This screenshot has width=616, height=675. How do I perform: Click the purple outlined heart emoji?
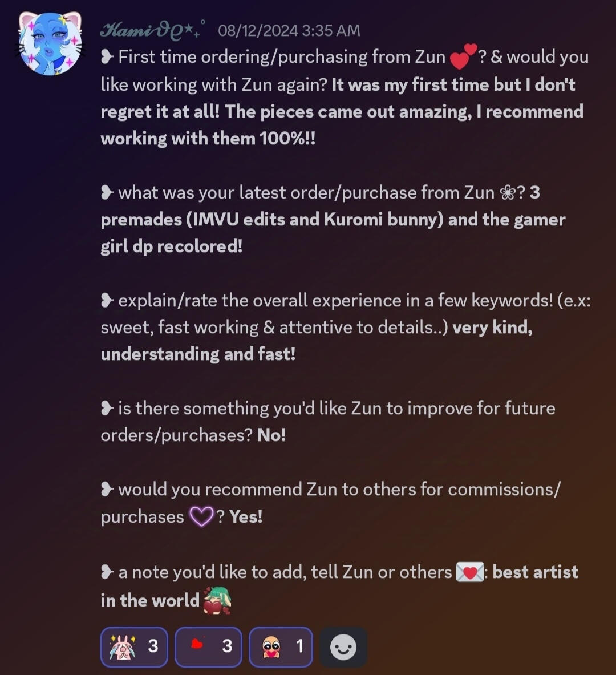(201, 516)
